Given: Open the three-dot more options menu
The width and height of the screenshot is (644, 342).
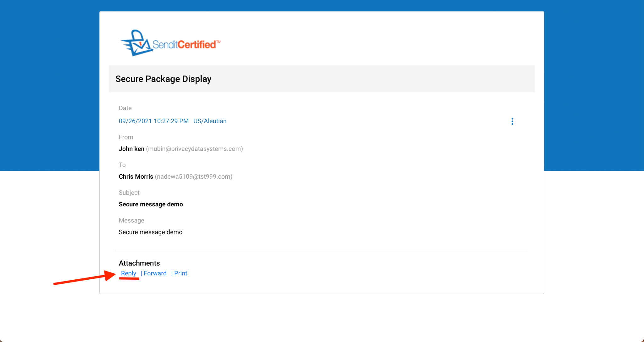Looking at the screenshot, I should coord(512,121).
